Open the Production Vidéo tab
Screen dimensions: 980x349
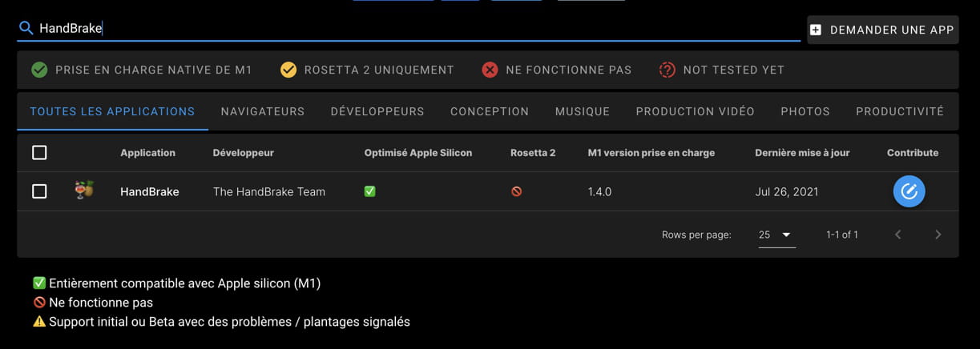pos(695,111)
